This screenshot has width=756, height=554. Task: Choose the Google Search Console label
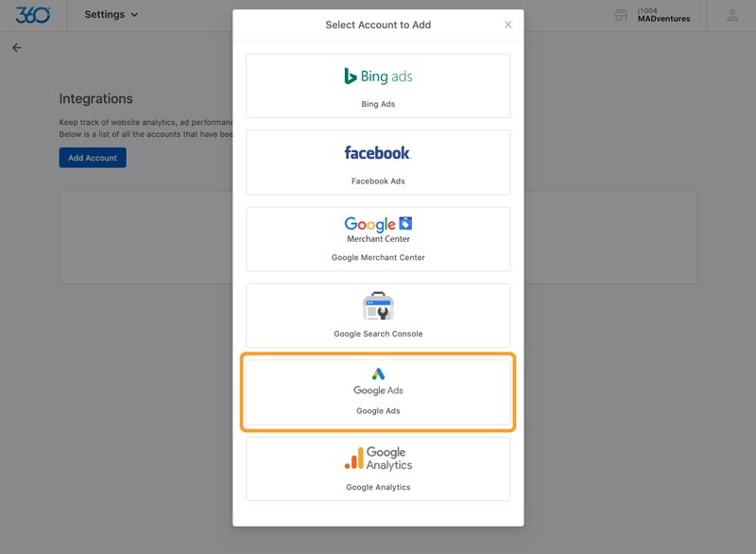(378, 334)
